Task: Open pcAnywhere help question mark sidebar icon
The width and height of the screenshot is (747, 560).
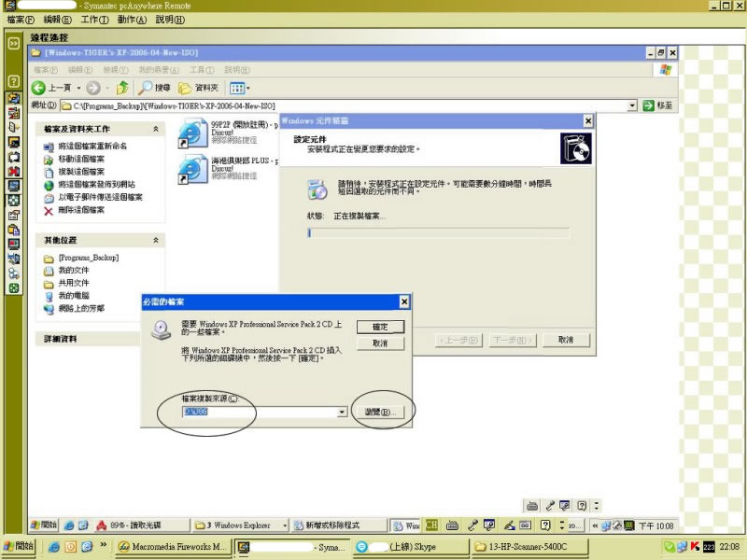Action: pyautogui.click(x=13, y=81)
